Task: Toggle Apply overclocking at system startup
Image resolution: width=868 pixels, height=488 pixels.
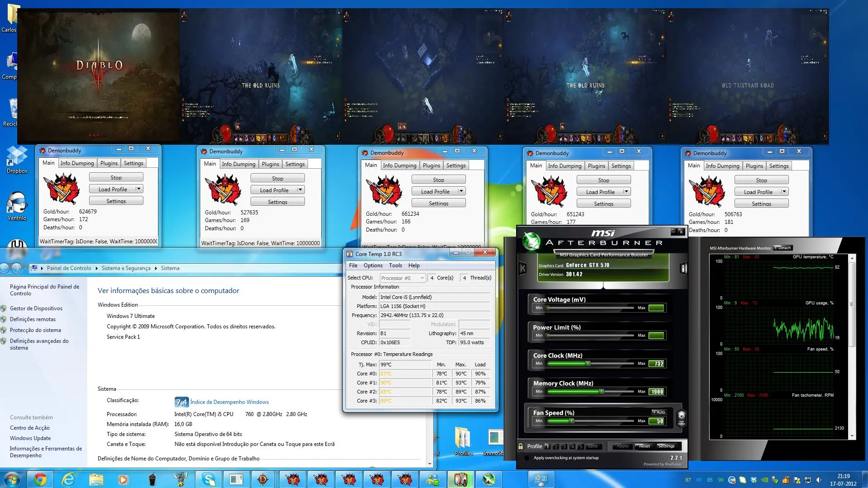Action: (x=526, y=458)
